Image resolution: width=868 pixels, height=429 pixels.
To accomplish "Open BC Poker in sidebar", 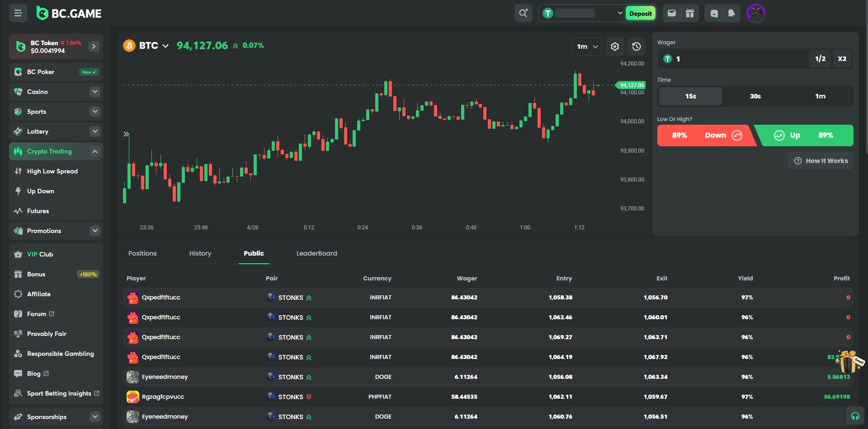I will pyautogui.click(x=56, y=72).
